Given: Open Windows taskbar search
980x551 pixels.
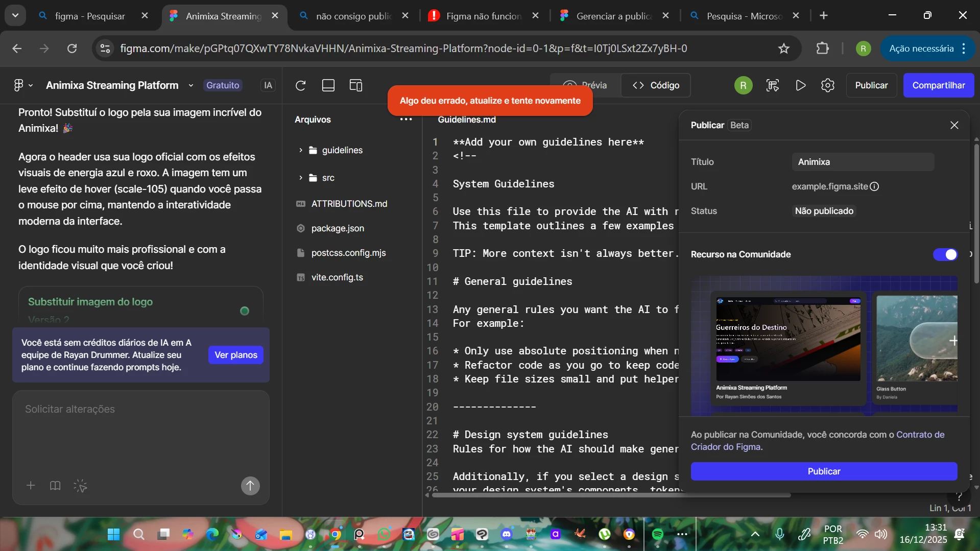Looking at the screenshot, I should click(x=138, y=534).
